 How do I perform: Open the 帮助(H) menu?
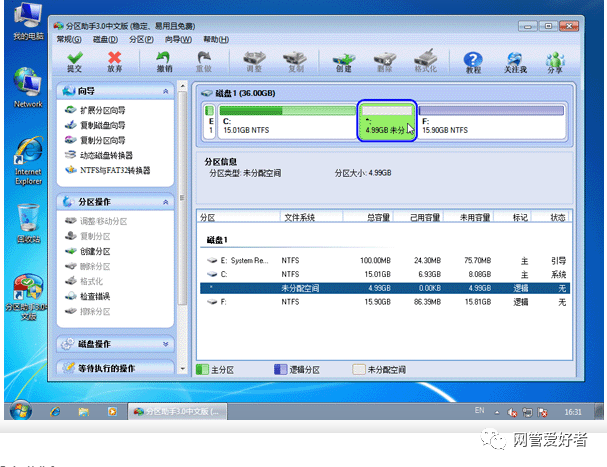pos(213,39)
